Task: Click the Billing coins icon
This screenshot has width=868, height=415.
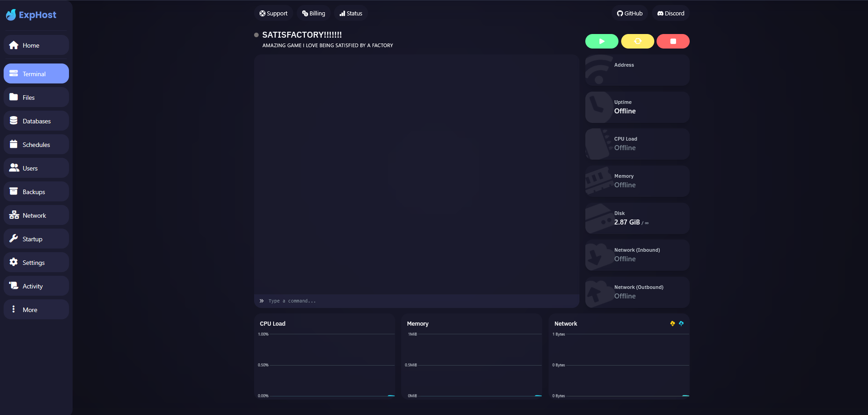Action: (305, 13)
